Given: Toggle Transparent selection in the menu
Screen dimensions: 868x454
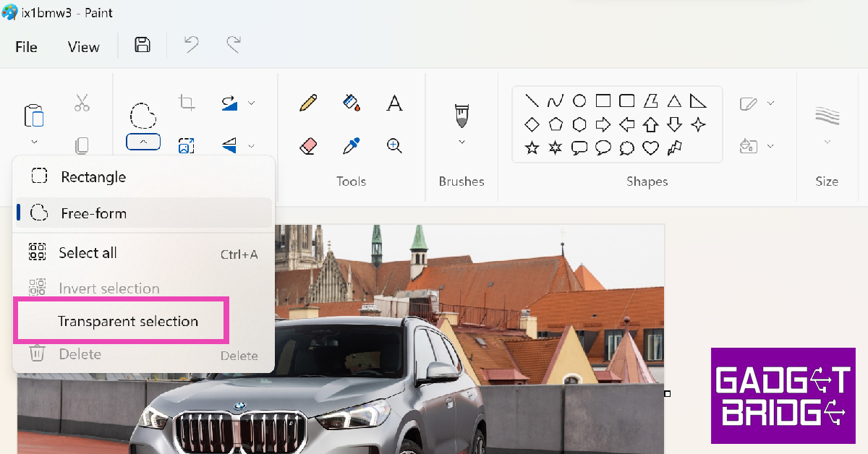Looking at the screenshot, I should pos(131,320).
